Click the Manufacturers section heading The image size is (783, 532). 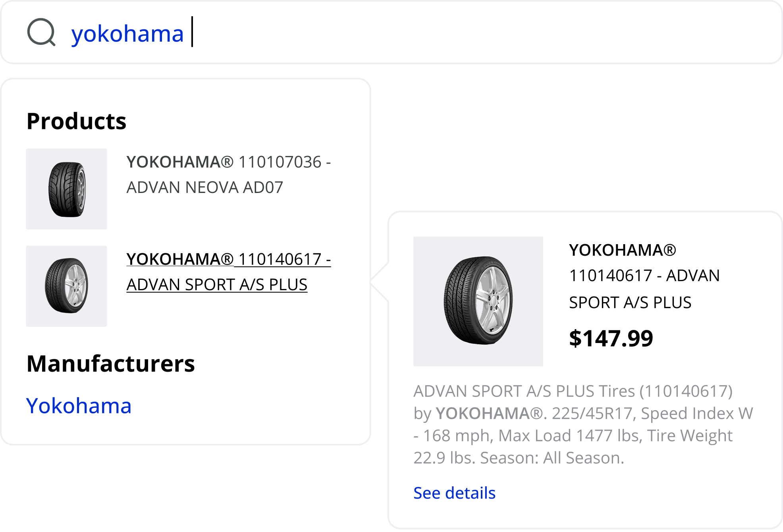[110, 364]
